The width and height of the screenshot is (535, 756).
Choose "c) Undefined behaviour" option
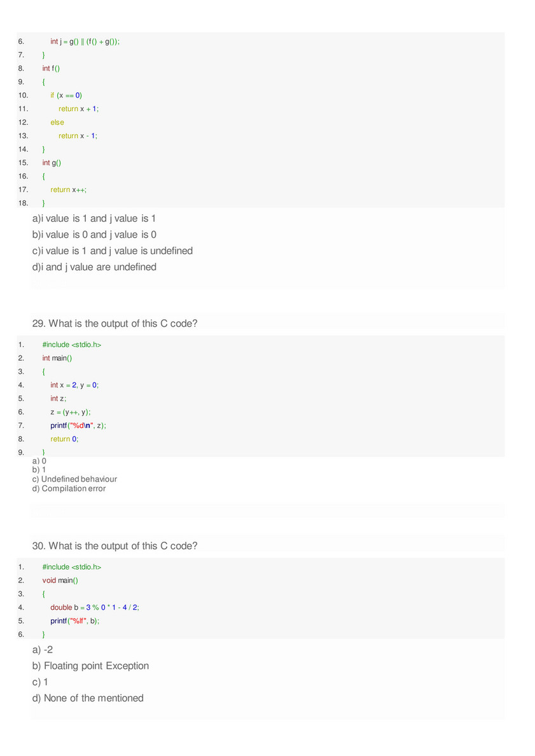(x=74, y=479)
